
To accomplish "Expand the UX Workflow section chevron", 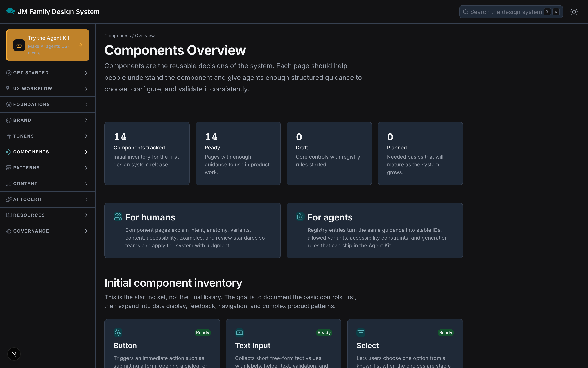I will 86,89.
